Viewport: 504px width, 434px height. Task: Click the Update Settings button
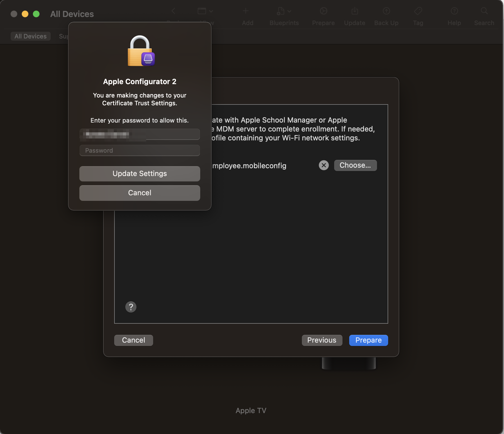point(140,174)
